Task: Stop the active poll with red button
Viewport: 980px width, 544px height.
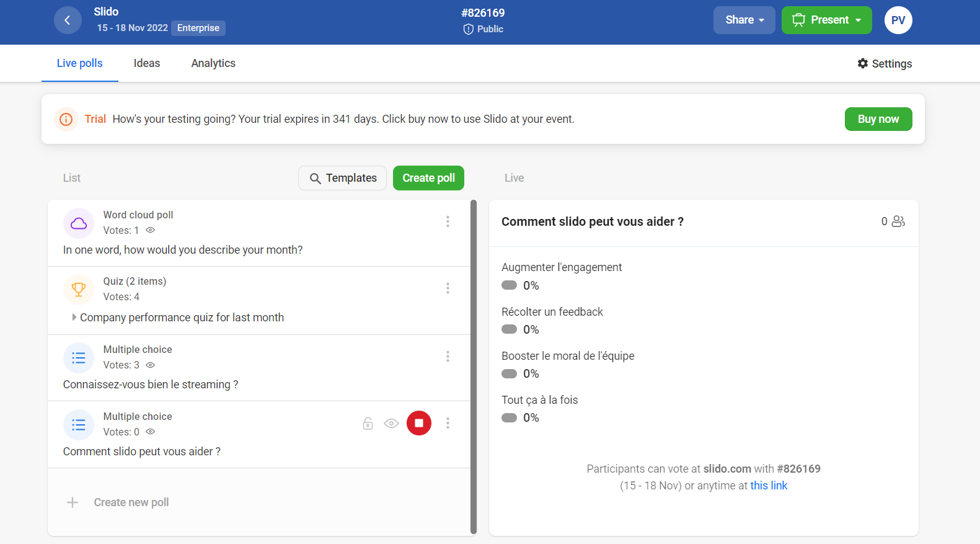Action: coord(418,423)
